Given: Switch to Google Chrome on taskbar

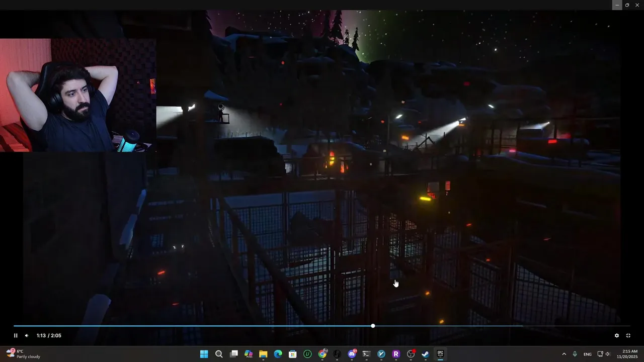Looking at the screenshot, I should pyautogui.click(x=322, y=354).
